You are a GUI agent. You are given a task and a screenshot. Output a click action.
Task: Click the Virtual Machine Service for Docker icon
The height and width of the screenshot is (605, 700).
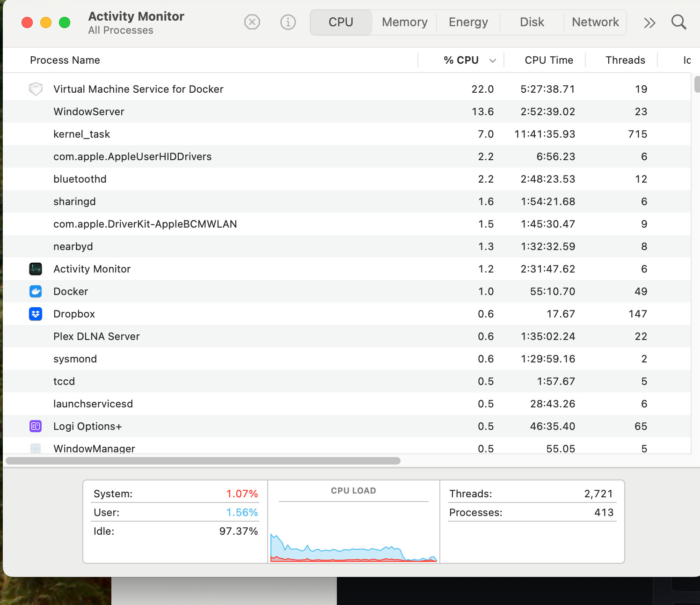pyautogui.click(x=36, y=89)
